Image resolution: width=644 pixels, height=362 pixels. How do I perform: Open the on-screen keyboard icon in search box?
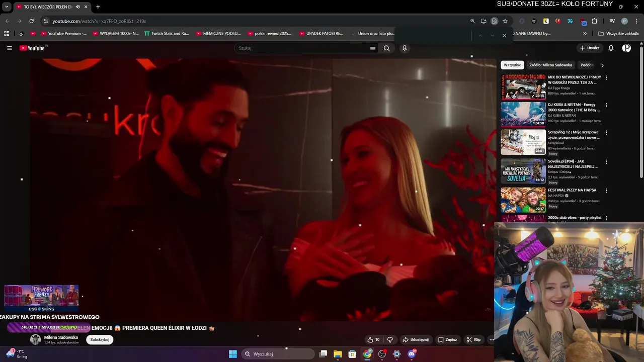coord(373,48)
